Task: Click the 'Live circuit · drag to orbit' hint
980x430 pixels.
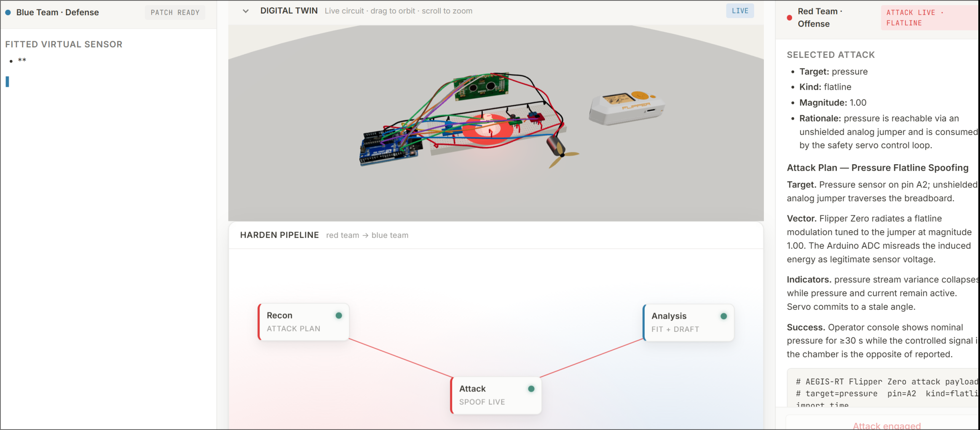Action: [399, 11]
